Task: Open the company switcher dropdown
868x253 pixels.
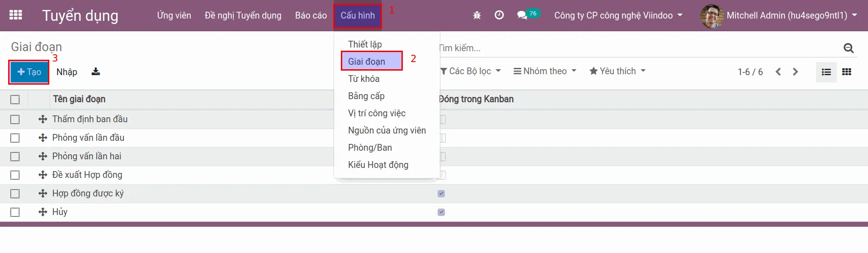Action: point(618,15)
